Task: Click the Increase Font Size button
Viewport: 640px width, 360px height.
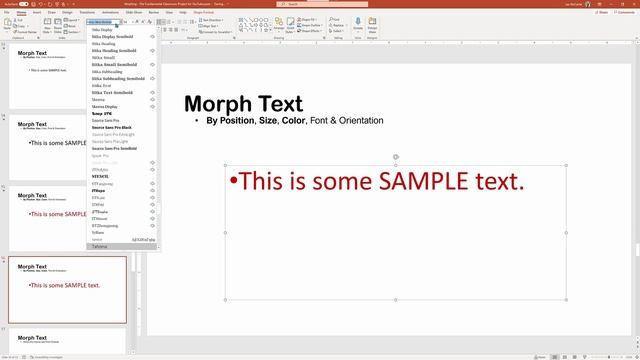Action: coord(137,22)
